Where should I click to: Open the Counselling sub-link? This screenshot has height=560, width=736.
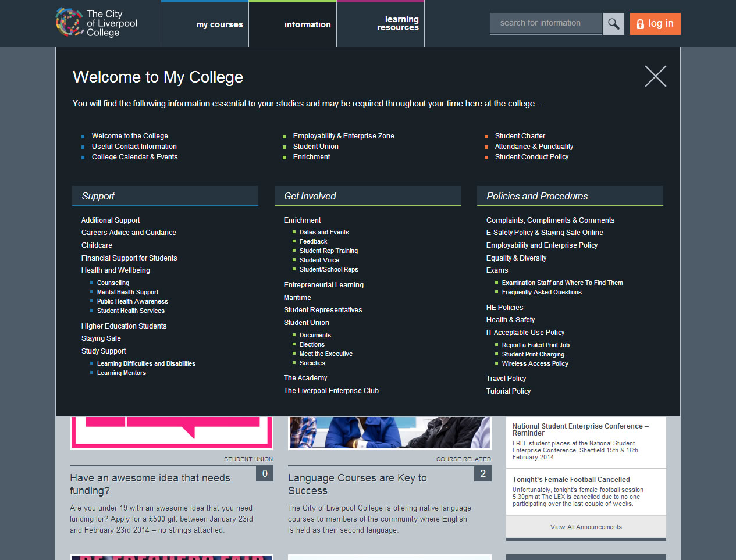coord(113,283)
